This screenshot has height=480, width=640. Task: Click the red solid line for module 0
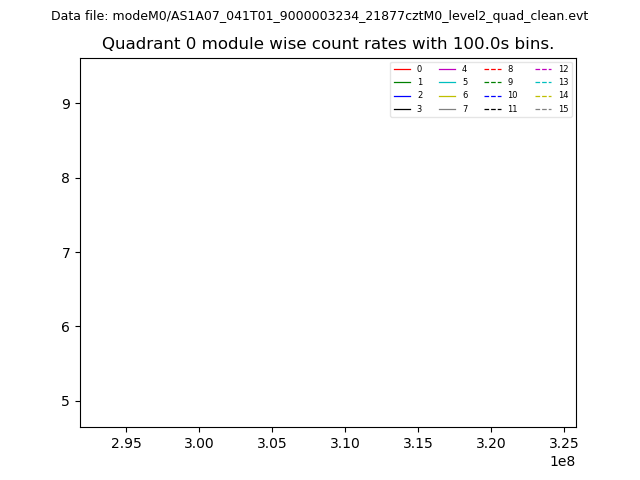pos(402,69)
